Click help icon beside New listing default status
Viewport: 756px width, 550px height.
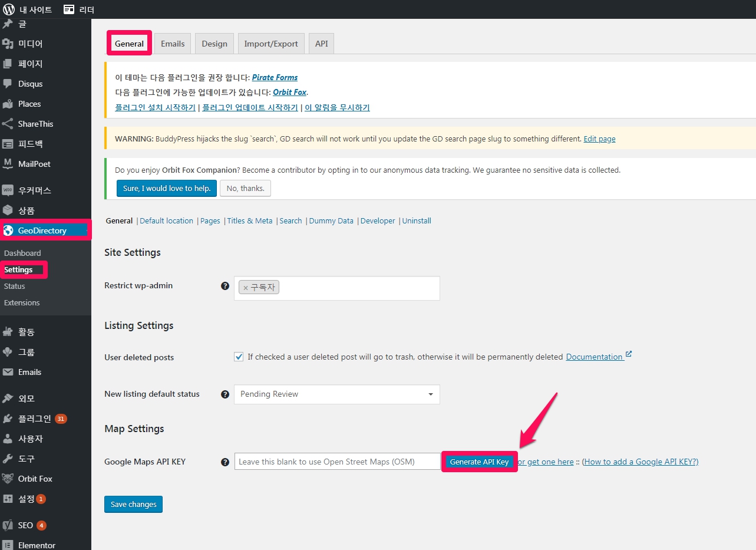[x=225, y=394]
